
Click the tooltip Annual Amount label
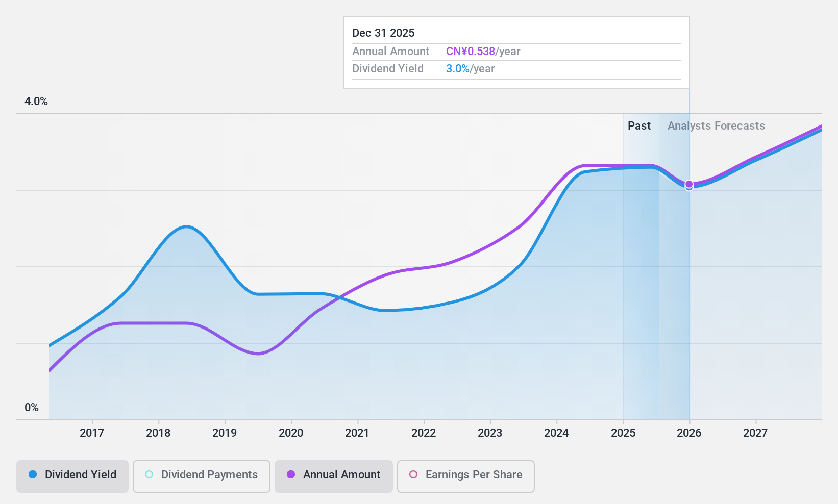coord(390,52)
